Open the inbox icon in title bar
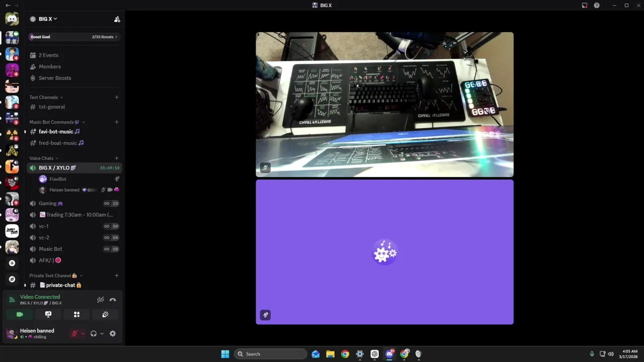 [x=585, y=6]
